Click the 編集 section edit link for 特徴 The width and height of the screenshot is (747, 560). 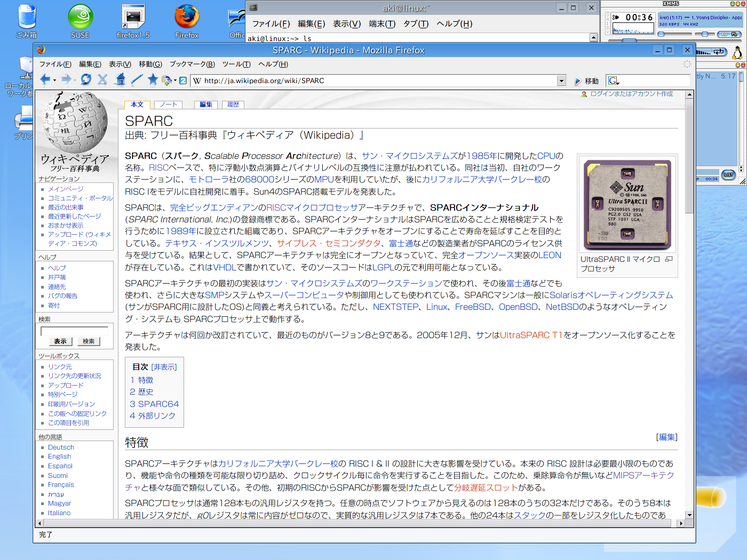click(667, 437)
